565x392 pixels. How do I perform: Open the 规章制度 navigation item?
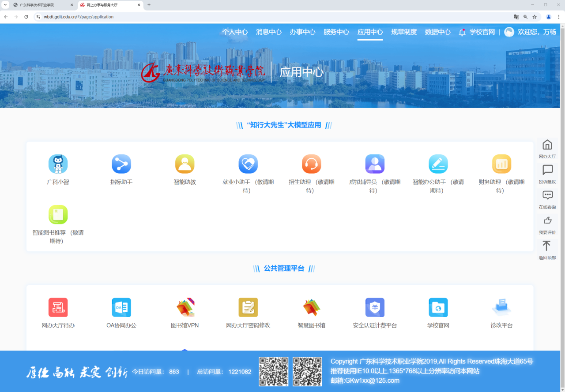[404, 32]
